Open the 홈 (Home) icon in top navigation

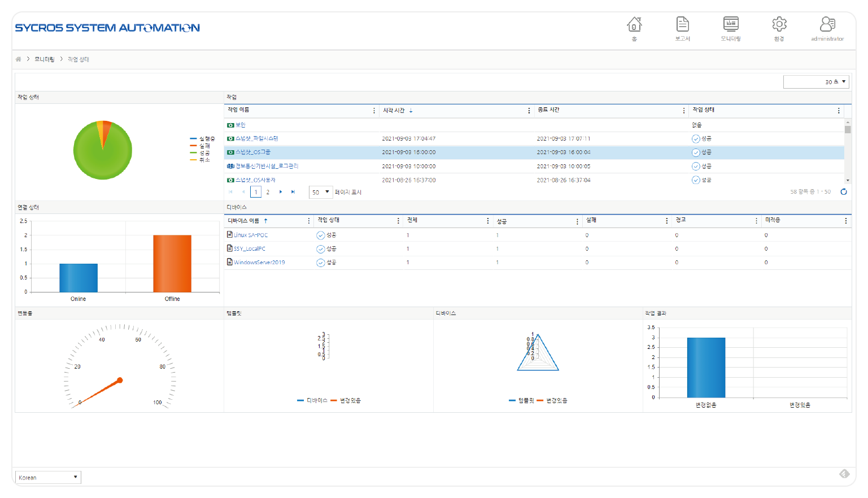point(634,25)
